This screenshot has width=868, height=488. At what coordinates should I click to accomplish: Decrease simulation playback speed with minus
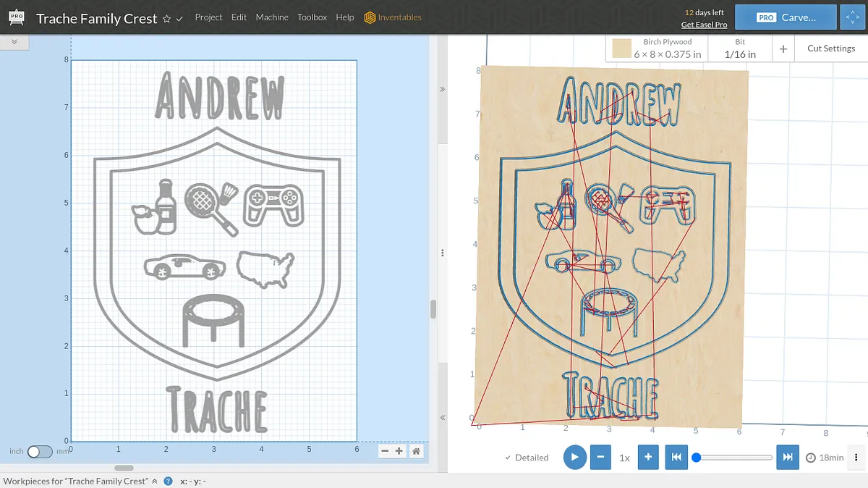600,458
